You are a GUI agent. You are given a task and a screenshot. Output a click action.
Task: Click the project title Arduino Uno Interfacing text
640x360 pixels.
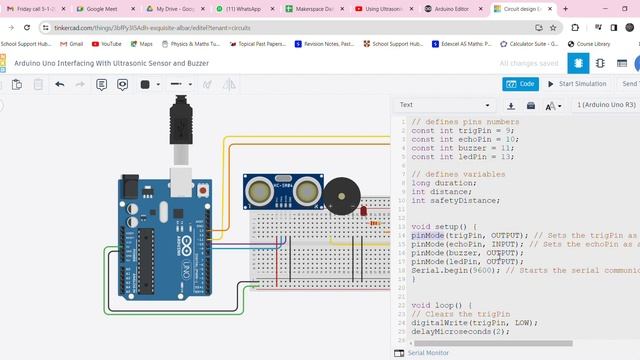coord(111,63)
